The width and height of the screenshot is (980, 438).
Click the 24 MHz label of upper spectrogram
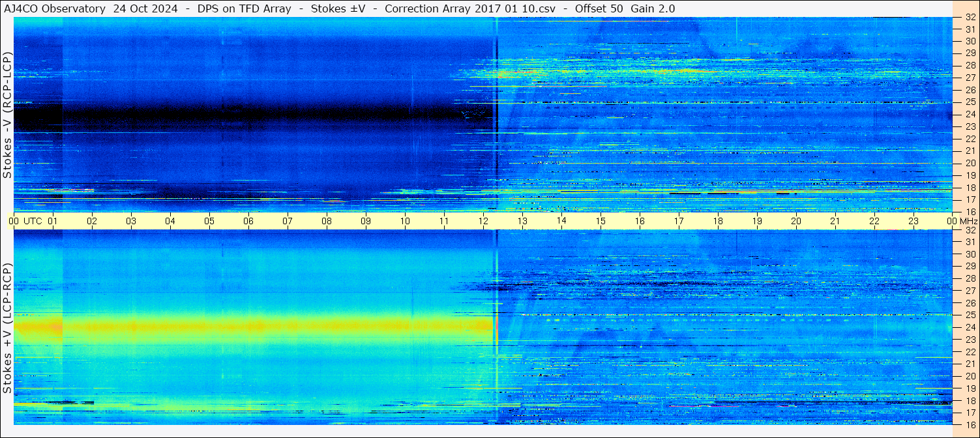(x=970, y=114)
